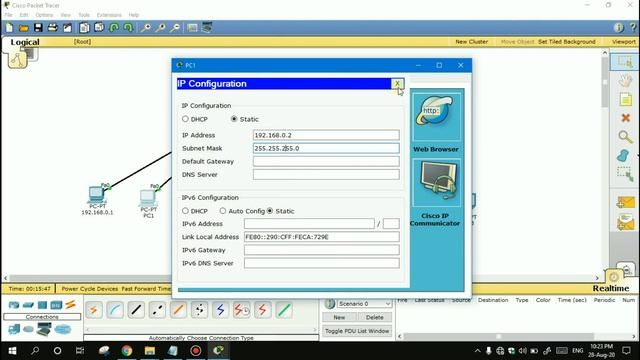Click the Undo green arrow icon
Image resolution: width=640 pixels, height=360 pixels.
114,28
